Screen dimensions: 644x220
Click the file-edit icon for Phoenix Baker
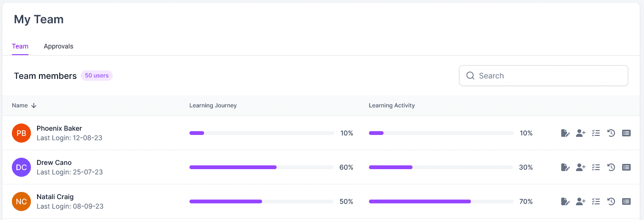565,133
